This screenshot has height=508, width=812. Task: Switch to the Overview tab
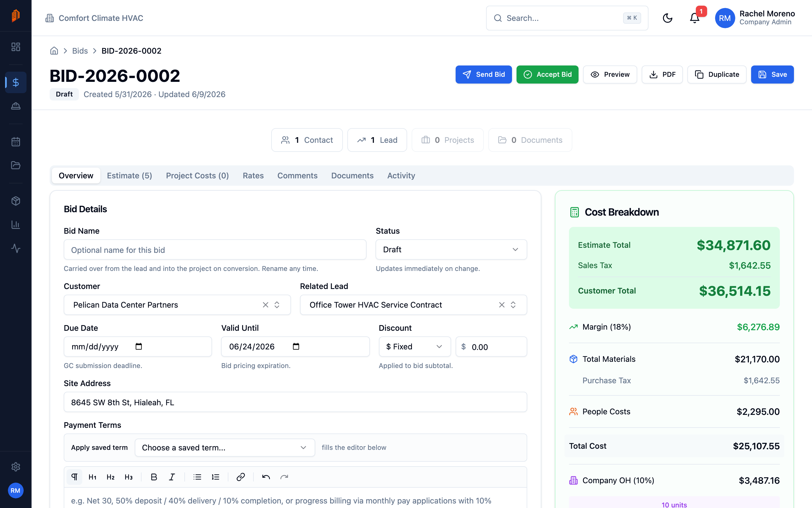pyautogui.click(x=76, y=175)
